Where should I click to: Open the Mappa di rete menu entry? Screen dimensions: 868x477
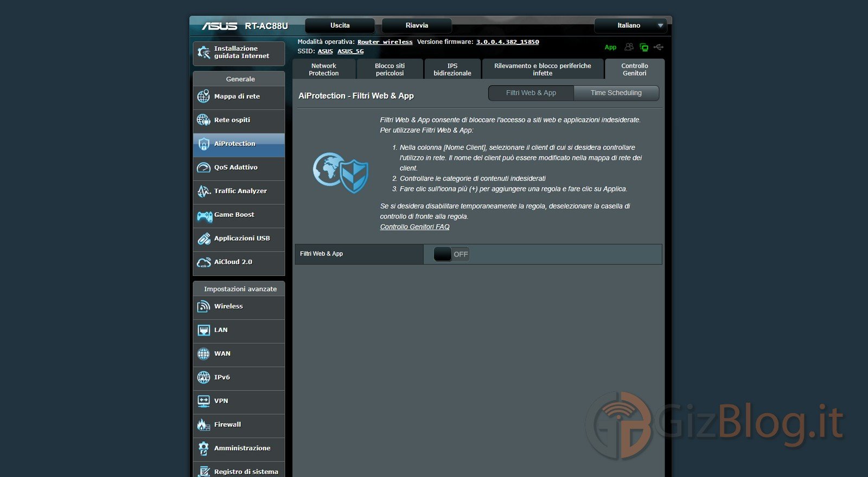[x=239, y=96]
